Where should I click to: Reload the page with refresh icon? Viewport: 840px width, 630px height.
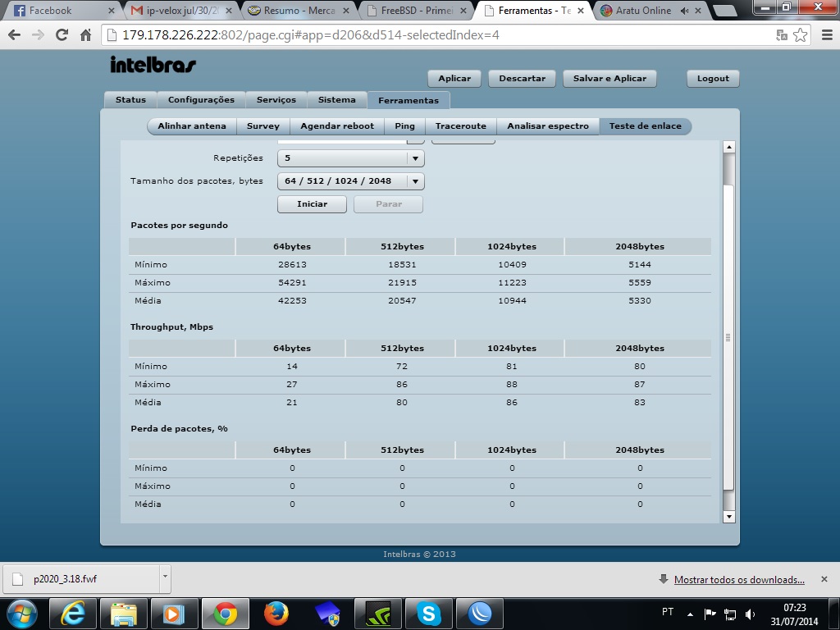62,35
